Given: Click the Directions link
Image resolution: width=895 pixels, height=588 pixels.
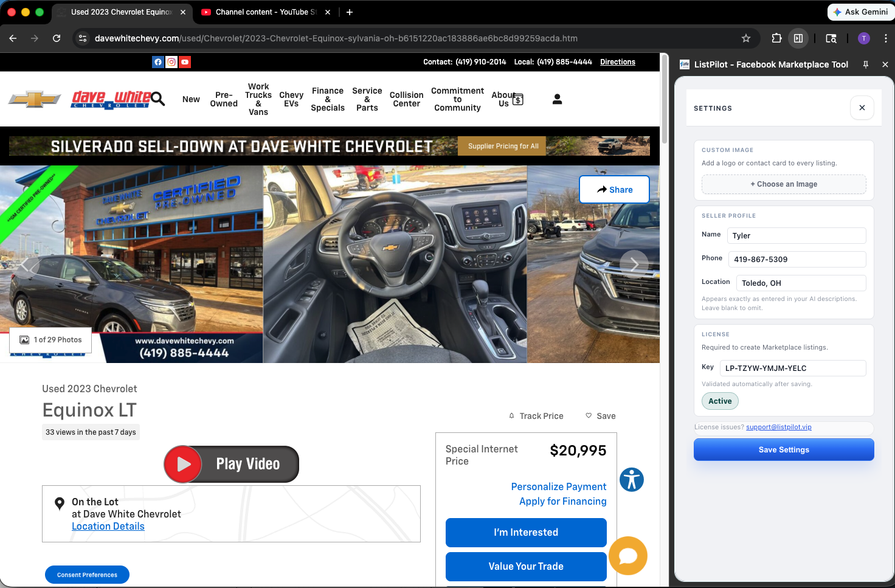Looking at the screenshot, I should 618,62.
